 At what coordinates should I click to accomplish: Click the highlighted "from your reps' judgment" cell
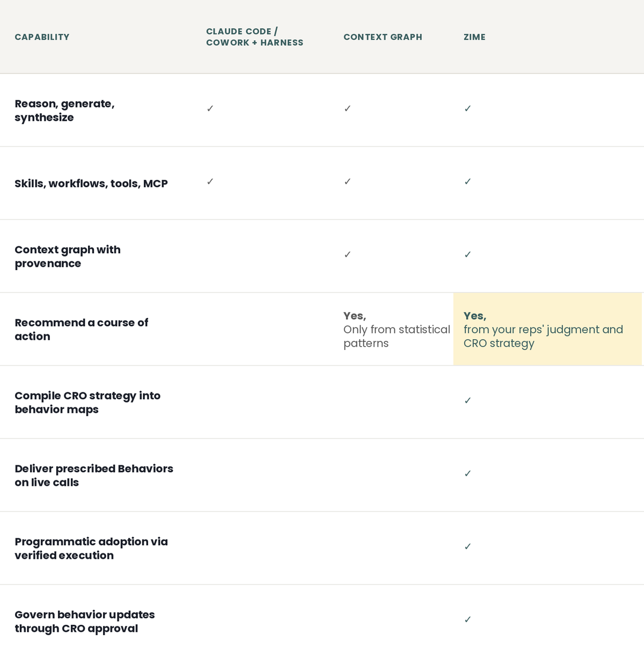point(547,329)
